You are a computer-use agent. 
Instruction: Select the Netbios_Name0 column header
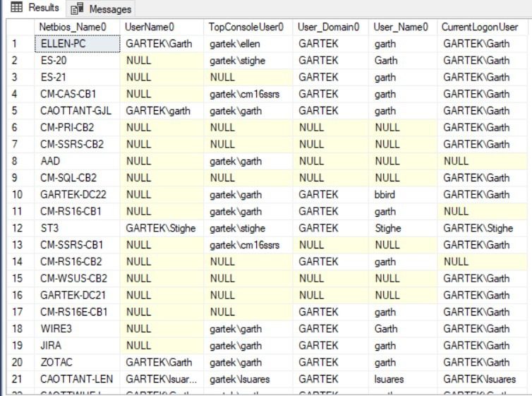pyautogui.click(x=76, y=27)
